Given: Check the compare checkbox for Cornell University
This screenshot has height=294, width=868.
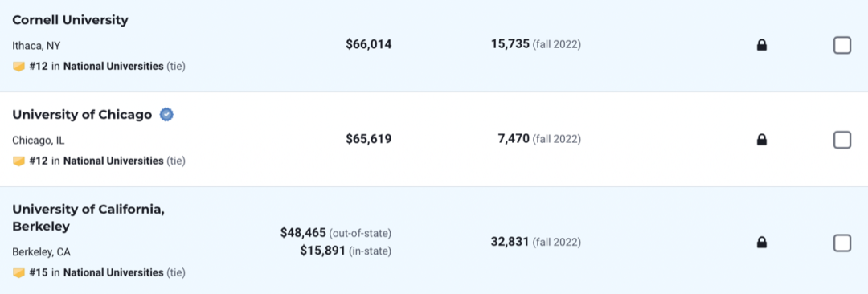Looking at the screenshot, I should tap(842, 46).
